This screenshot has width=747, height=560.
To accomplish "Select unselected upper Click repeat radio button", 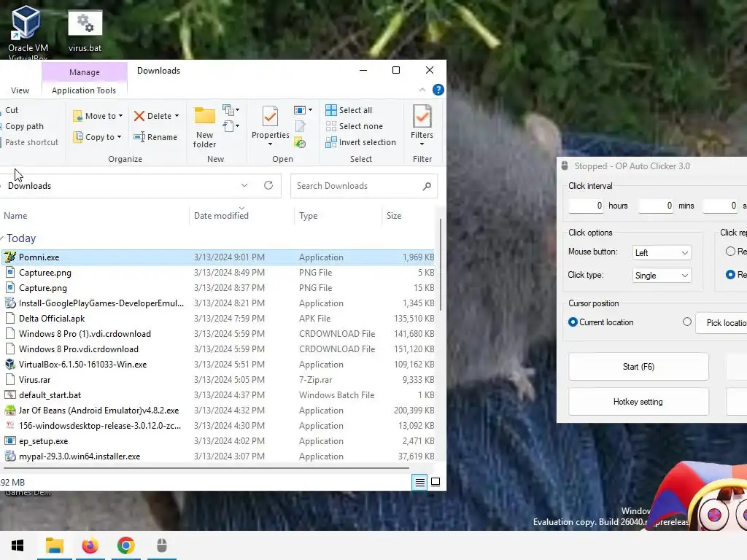I will coord(730,252).
